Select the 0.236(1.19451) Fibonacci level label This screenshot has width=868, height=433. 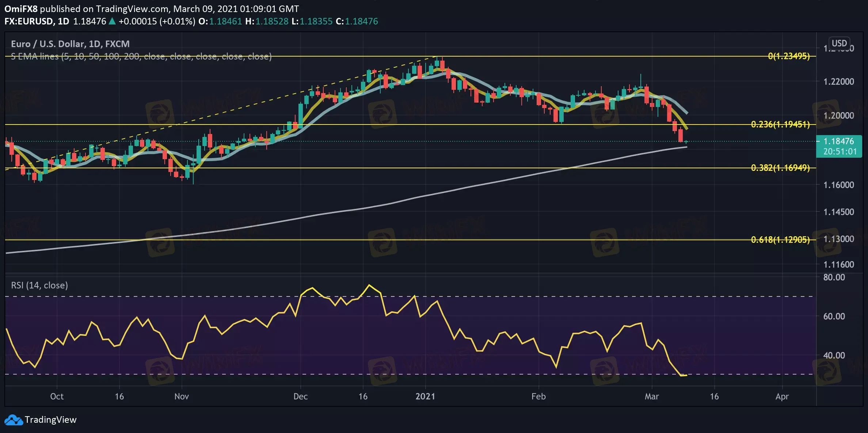tap(780, 124)
